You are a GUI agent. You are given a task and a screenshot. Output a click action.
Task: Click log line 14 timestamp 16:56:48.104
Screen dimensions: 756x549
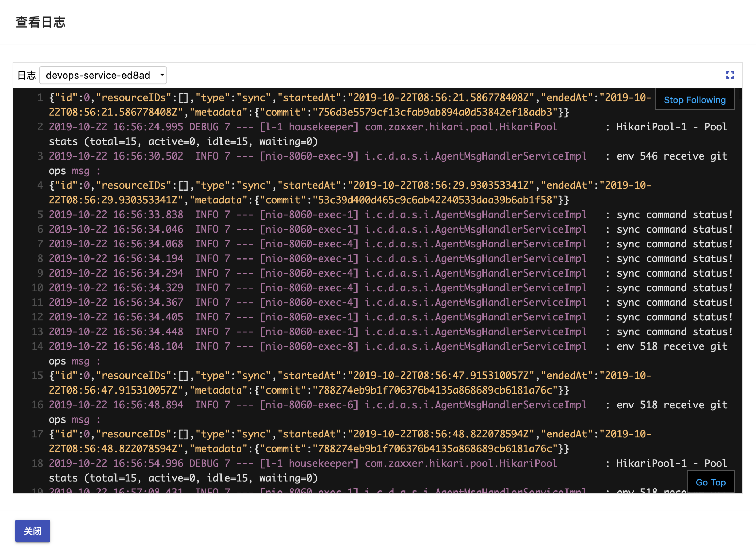(x=148, y=346)
